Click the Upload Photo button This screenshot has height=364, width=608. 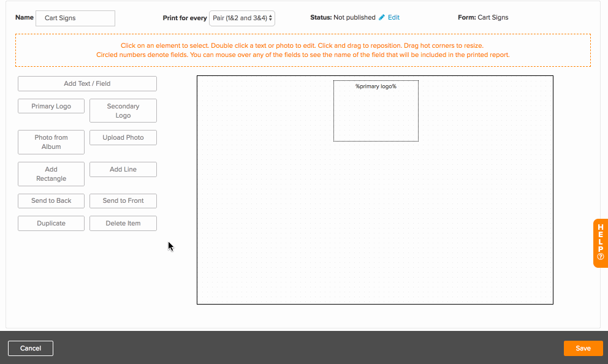123,138
